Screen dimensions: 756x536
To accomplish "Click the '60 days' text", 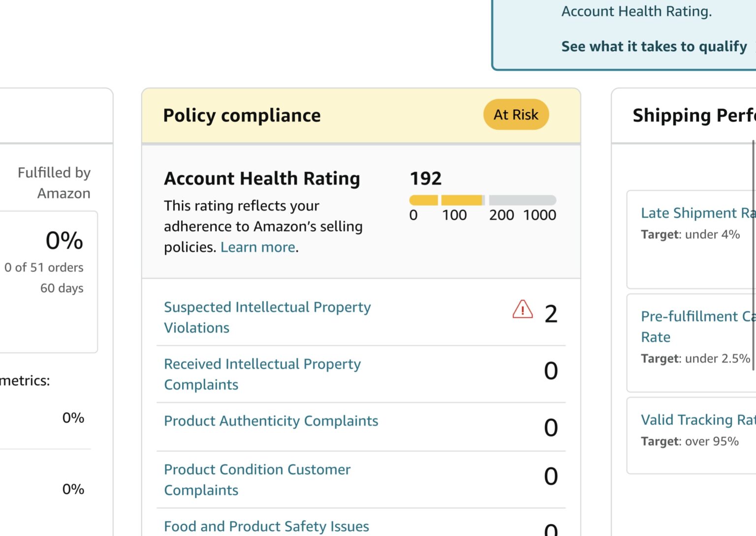I will click(x=62, y=288).
